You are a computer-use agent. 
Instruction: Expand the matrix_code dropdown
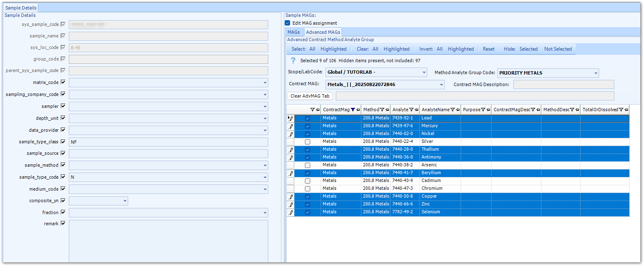265,82
